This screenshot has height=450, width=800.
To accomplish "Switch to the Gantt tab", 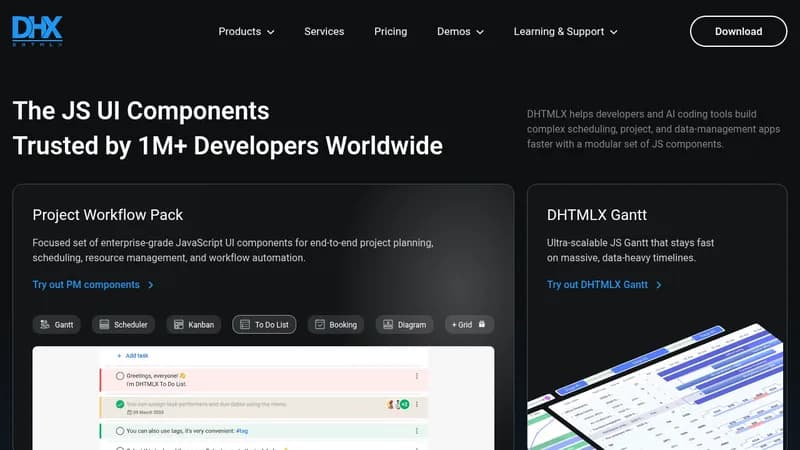I will pyautogui.click(x=57, y=324).
